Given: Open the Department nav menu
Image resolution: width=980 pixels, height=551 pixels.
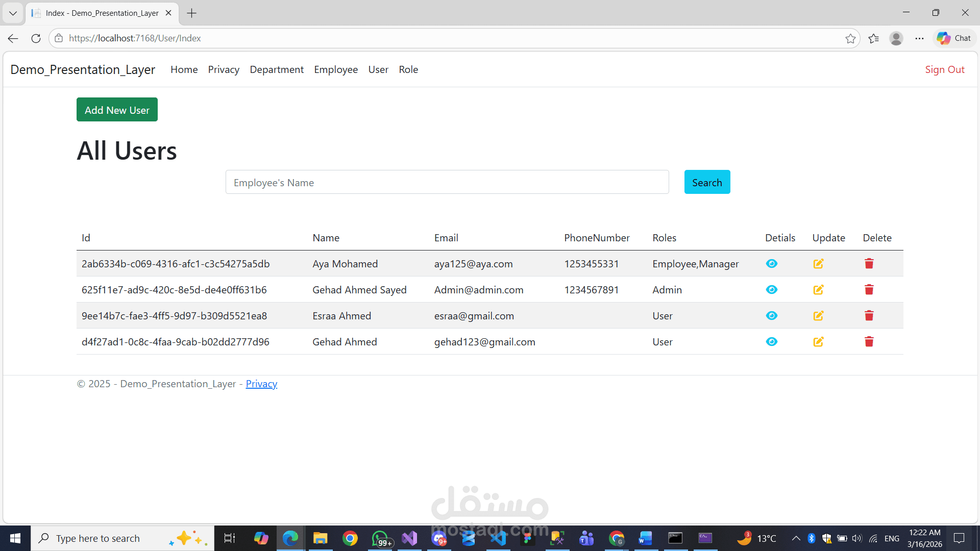Looking at the screenshot, I should [x=277, y=69].
